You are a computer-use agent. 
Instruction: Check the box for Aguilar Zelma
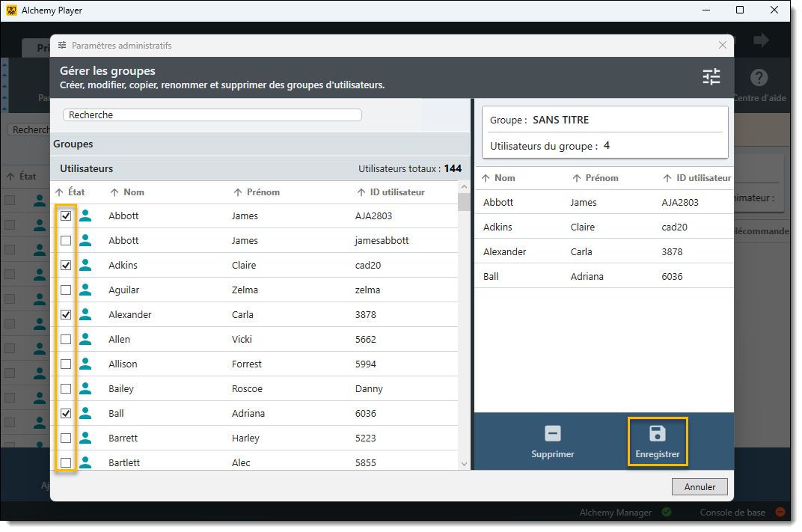[66, 290]
